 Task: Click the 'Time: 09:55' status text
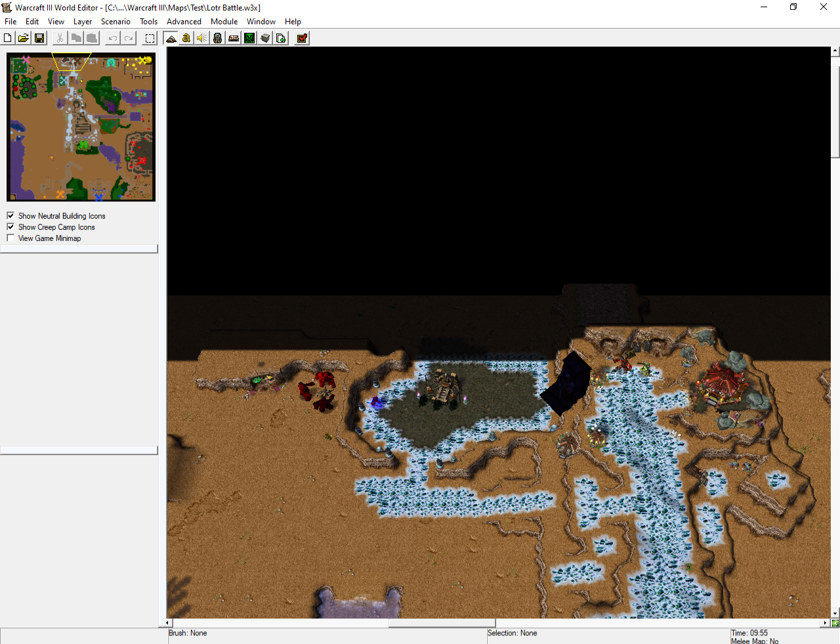(749, 633)
